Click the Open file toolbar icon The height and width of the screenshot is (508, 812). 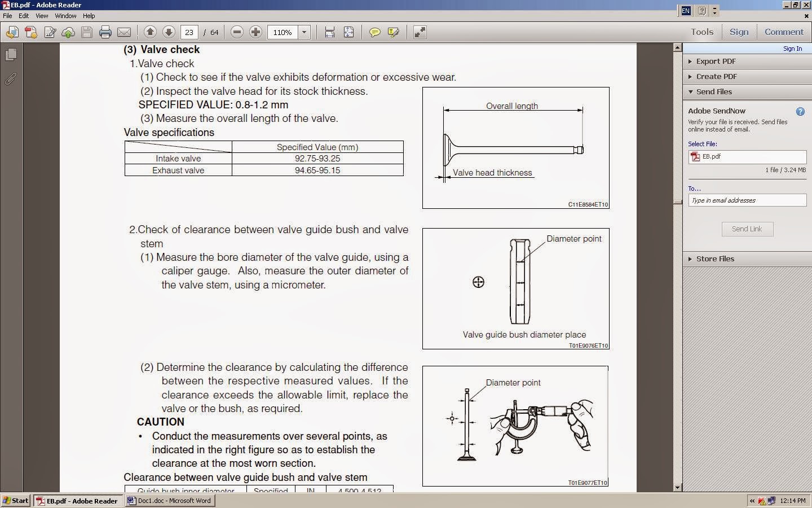(x=12, y=32)
